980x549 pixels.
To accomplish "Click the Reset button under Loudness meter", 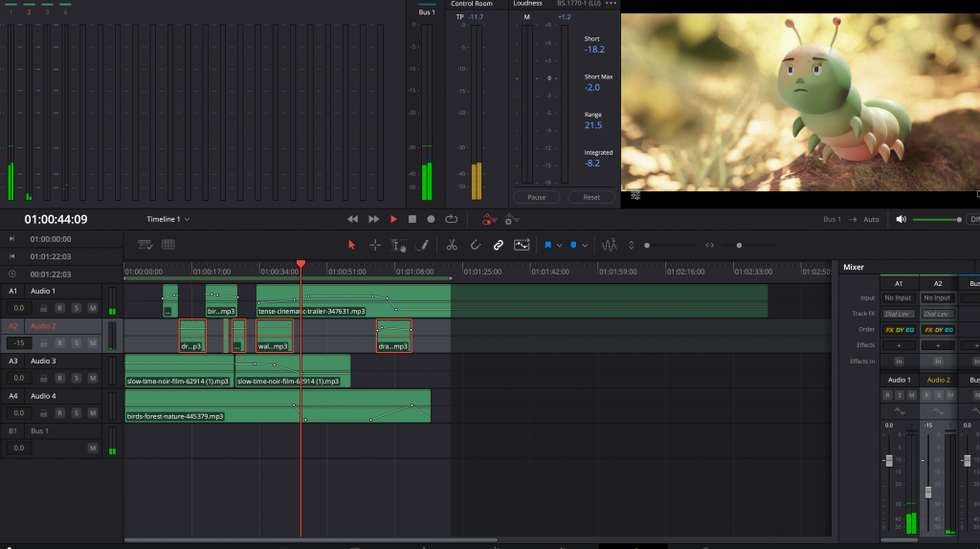I will coord(590,197).
